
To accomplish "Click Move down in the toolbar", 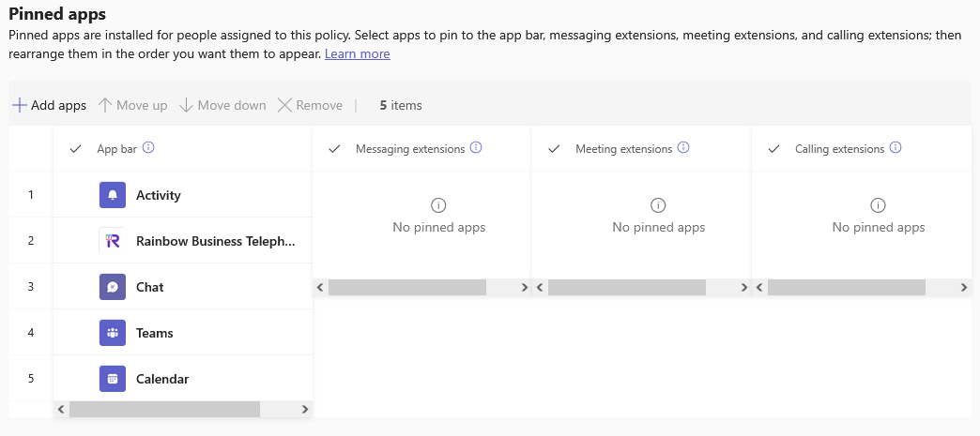I will 222,105.
